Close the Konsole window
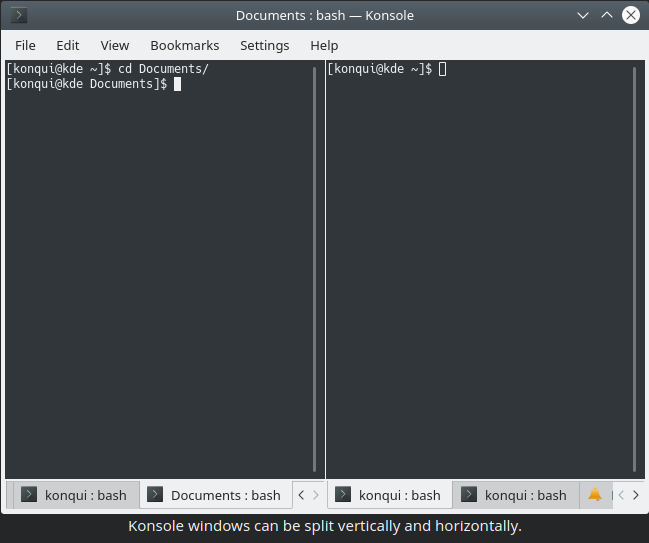The height and width of the screenshot is (543, 649). pyautogui.click(x=631, y=15)
